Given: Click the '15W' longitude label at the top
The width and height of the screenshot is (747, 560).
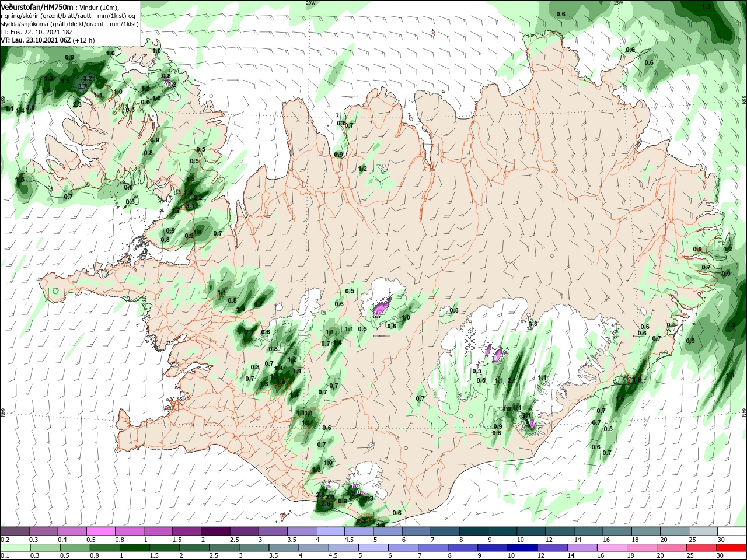Looking at the screenshot, I should tap(618, 3).
